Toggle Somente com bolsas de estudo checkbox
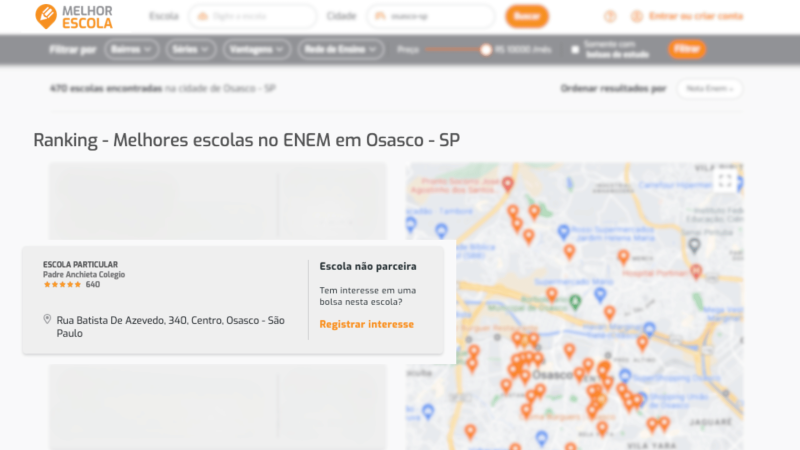Viewport: 800px width, 450px height. (x=576, y=49)
